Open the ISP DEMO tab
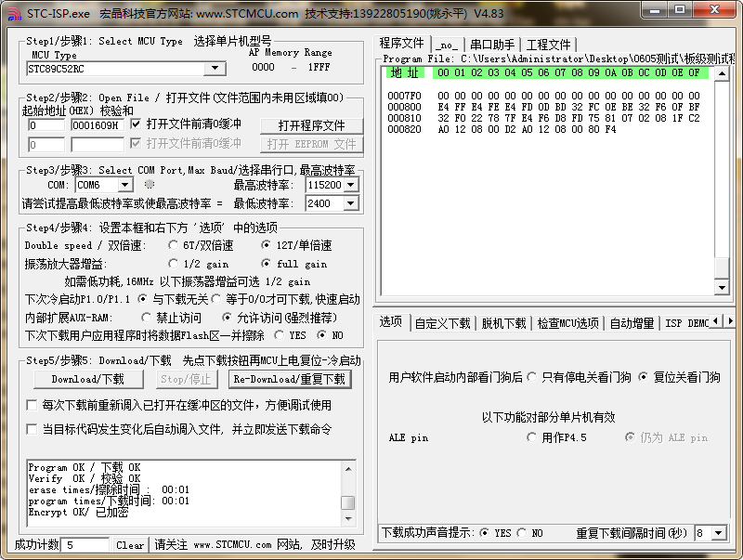The image size is (743, 560). 686,323
